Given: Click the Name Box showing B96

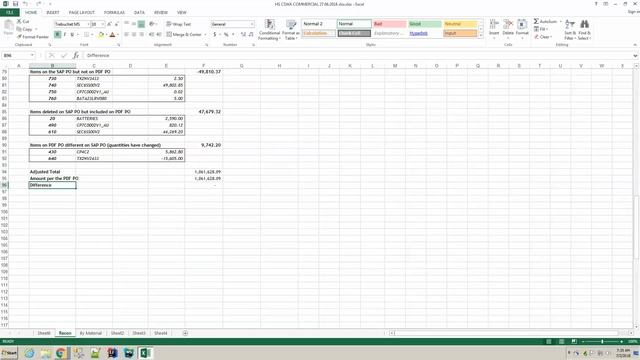Looking at the screenshot, I should [x=18, y=56].
